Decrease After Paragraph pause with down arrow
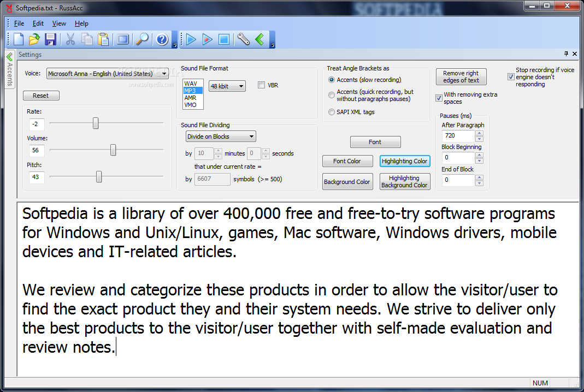The width and height of the screenshot is (584, 392). (x=480, y=139)
